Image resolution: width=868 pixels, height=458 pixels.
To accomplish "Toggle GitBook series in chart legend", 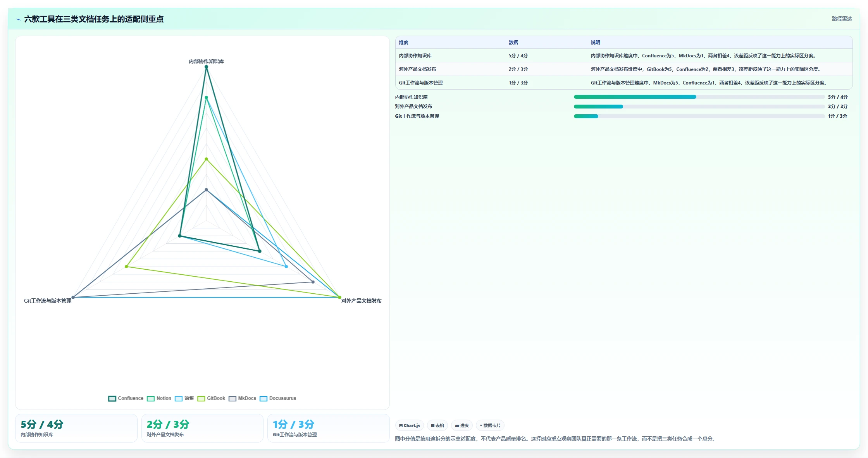I will (211, 398).
